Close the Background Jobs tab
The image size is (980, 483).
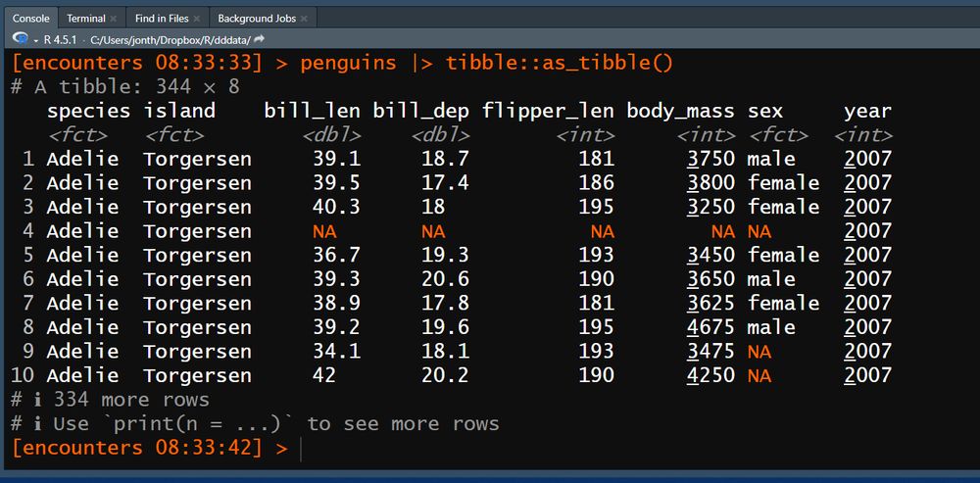click(x=304, y=19)
